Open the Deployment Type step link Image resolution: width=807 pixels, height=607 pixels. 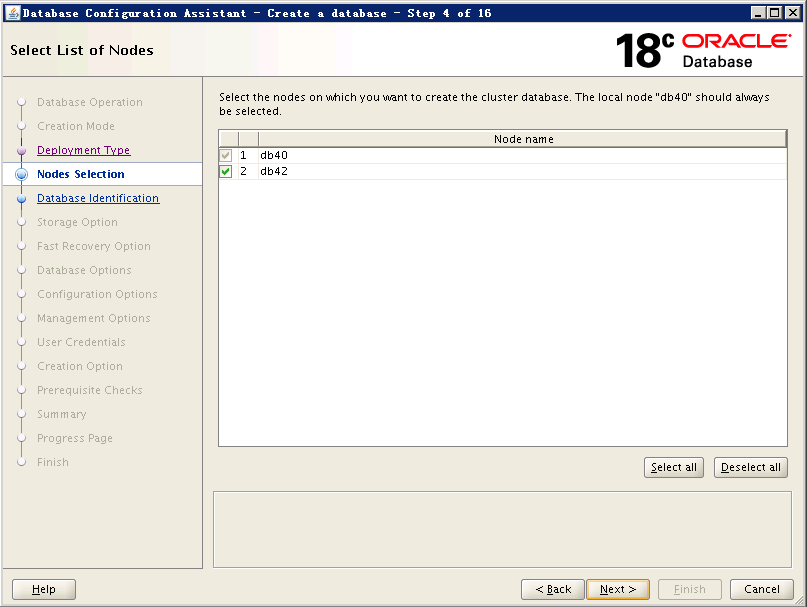coord(83,150)
